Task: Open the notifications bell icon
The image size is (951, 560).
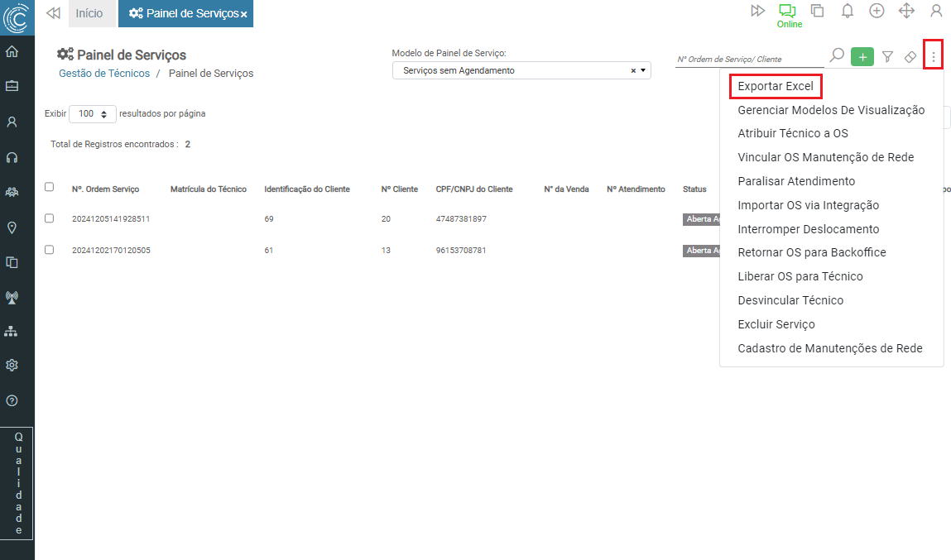Action: [848, 11]
